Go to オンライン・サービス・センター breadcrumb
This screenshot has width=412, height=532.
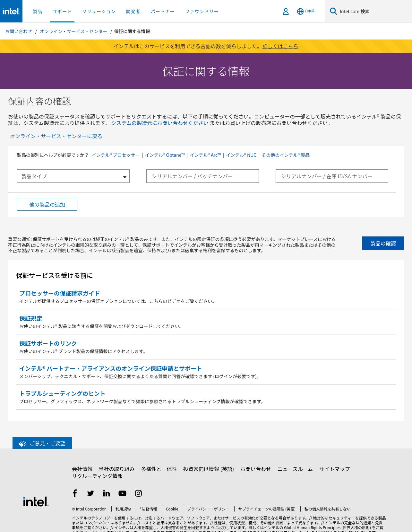point(73,31)
